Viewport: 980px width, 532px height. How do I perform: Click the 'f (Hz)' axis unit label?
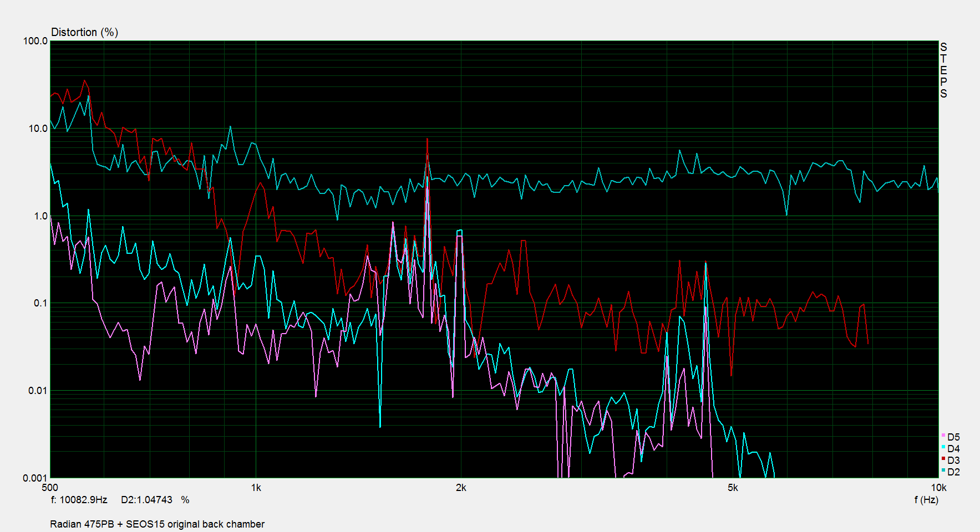[926, 500]
